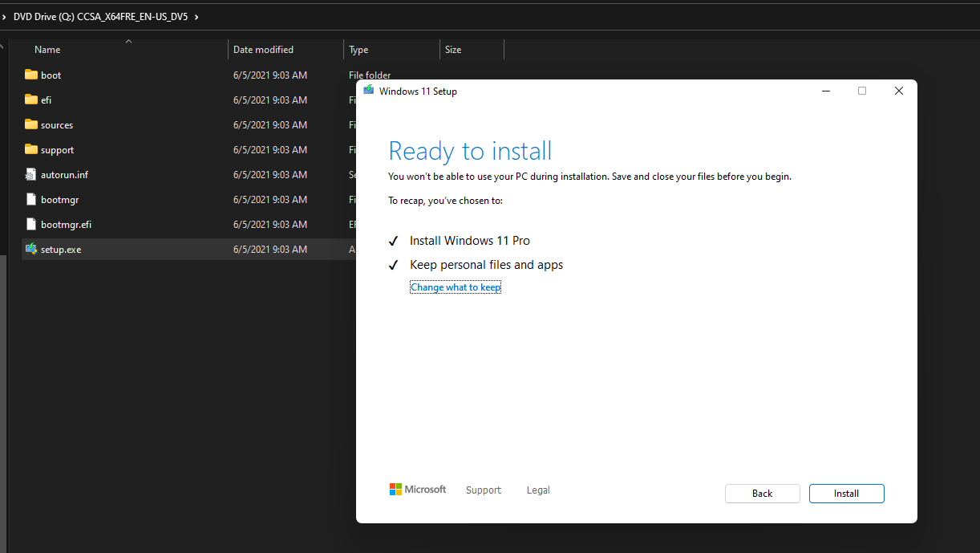Image resolution: width=980 pixels, height=553 pixels.
Task: Open the Support link
Action: click(484, 490)
